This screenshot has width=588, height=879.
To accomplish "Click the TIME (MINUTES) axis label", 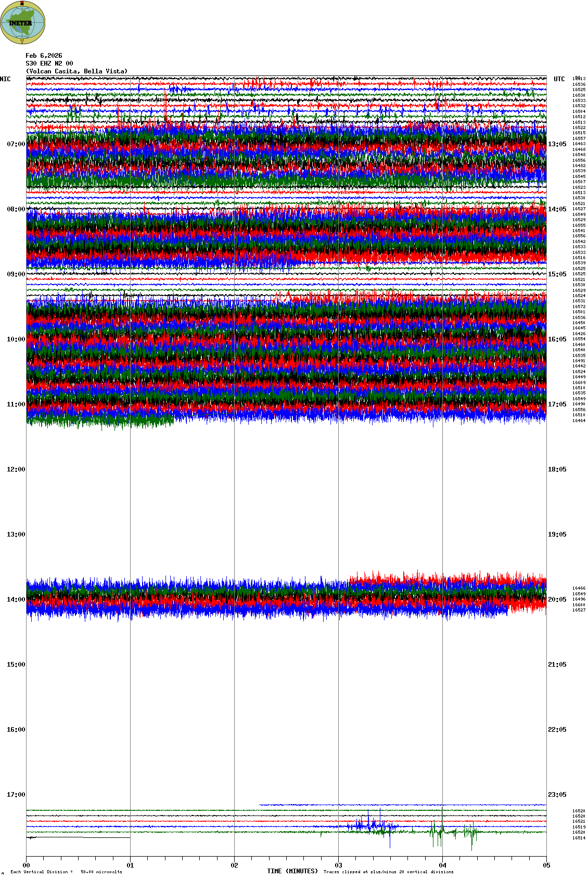I will tap(292, 871).
